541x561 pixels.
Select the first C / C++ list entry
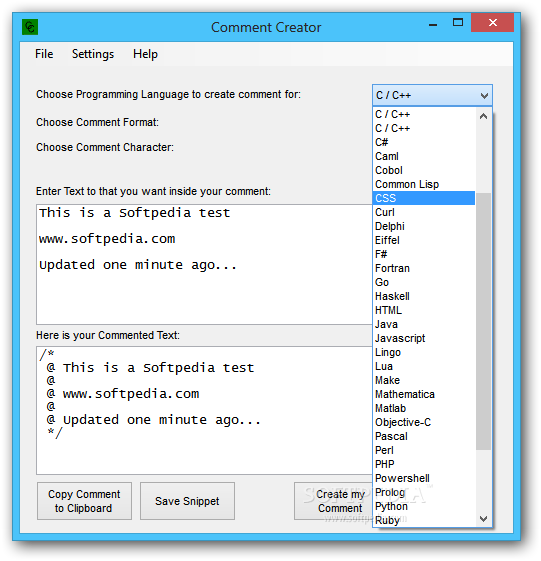coord(424,114)
